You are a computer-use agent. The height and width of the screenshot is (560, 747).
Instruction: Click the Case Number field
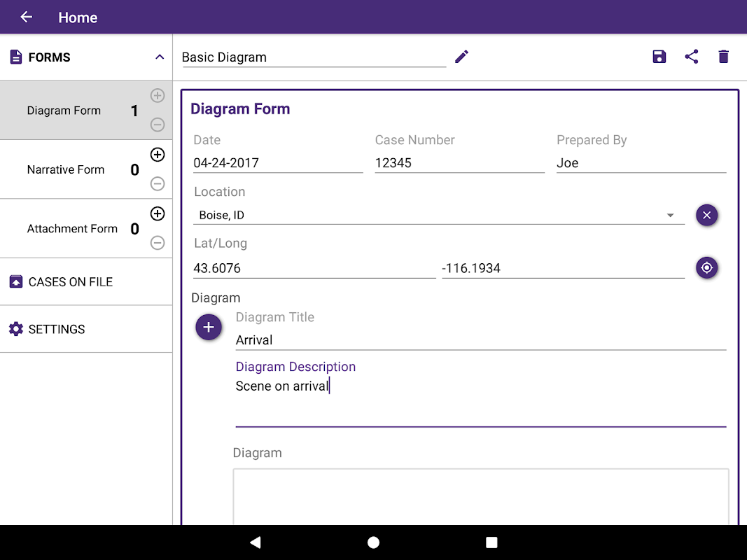click(x=459, y=163)
